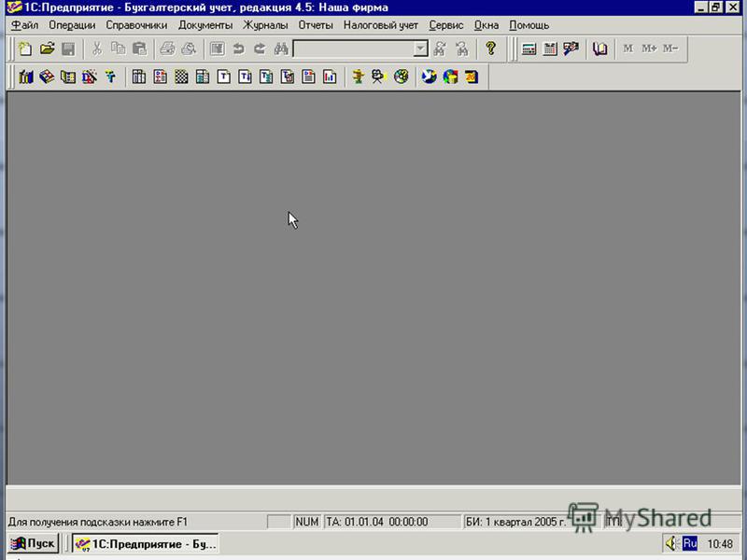Click the calendar icon showing number 26

tap(472, 77)
